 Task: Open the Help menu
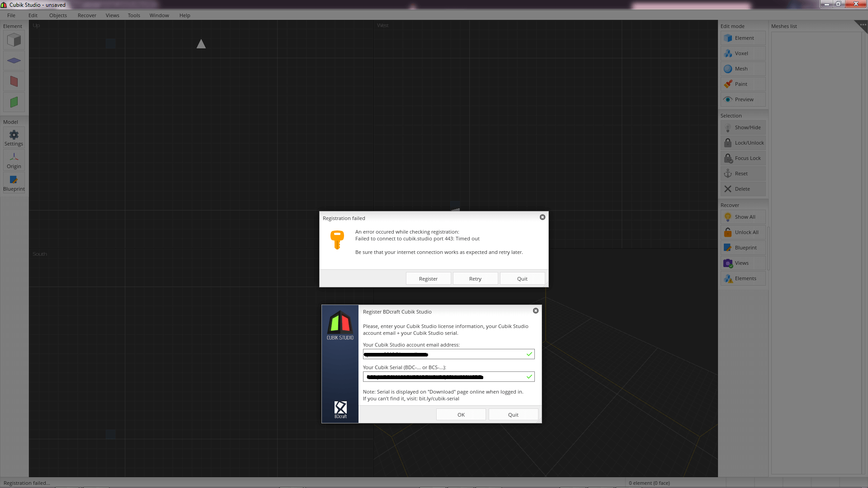point(184,15)
